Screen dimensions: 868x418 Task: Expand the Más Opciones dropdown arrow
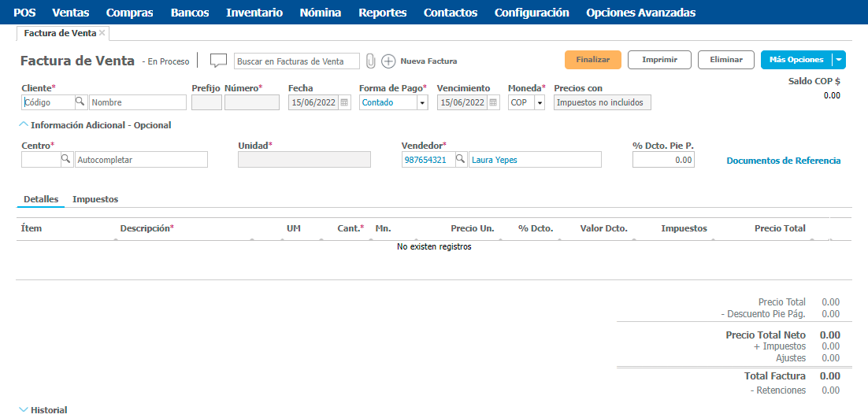(x=839, y=60)
